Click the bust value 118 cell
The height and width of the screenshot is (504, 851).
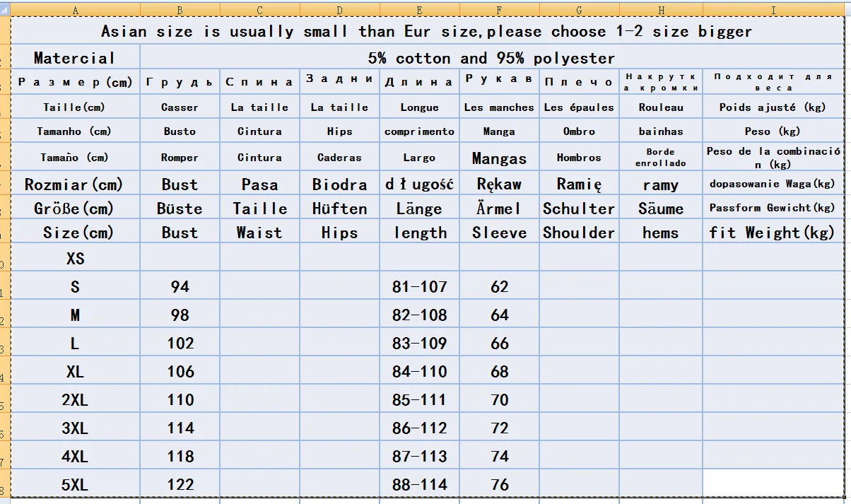(x=180, y=457)
